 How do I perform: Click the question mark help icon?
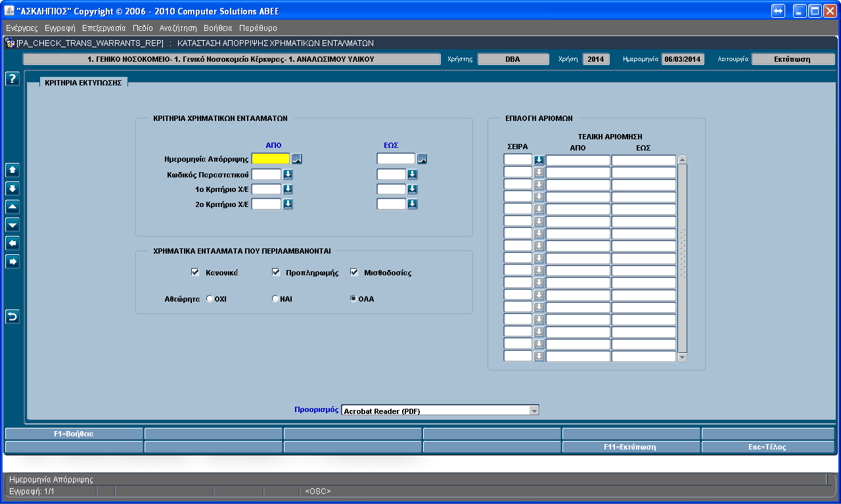12,79
